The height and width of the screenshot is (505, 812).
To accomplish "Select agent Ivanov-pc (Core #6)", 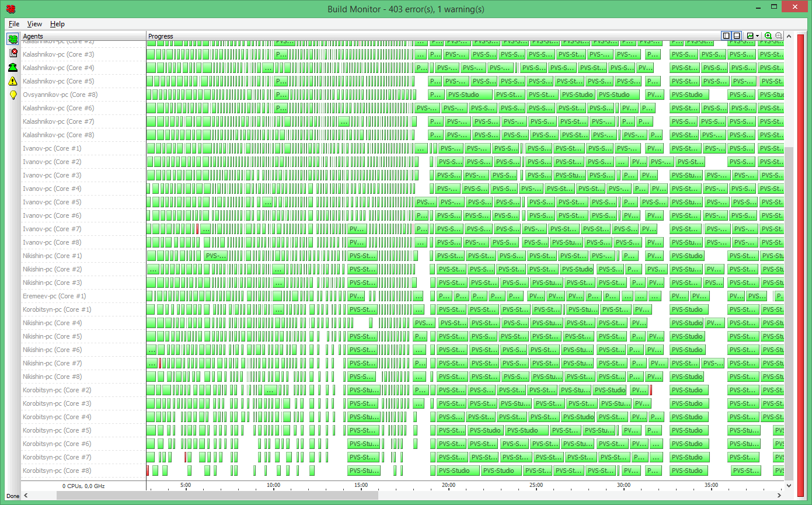I will [52, 215].
